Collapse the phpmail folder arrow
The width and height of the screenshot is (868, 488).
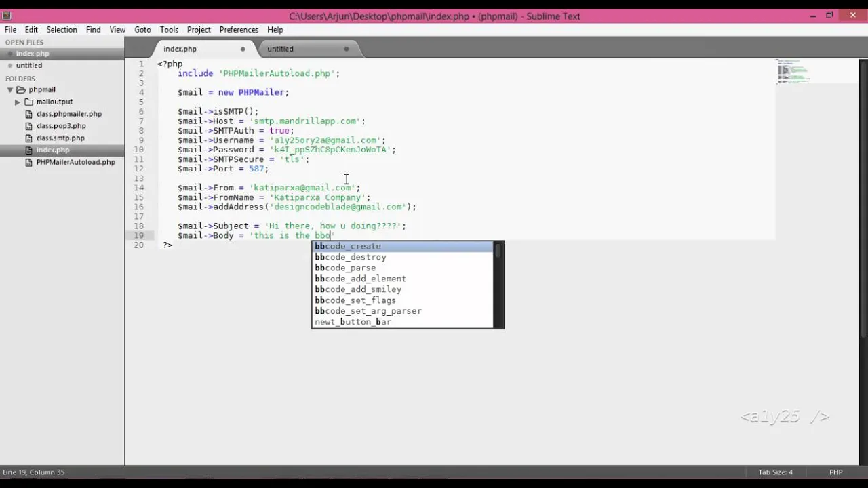[10, 89]
